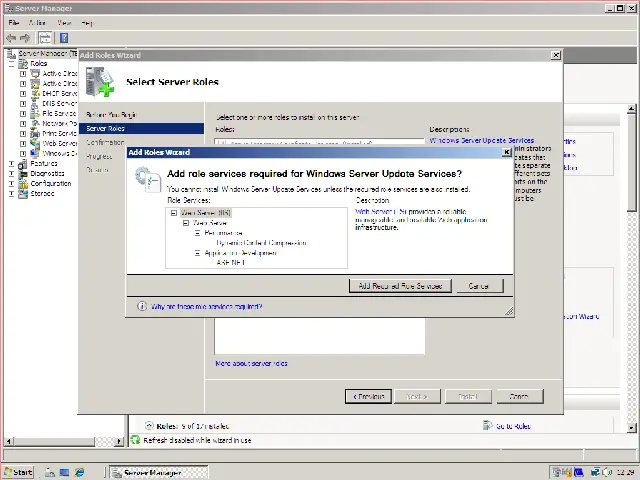Click Web Server (IIS) link in dialog description
The width and height of the screenshot is (640, 480).
pyautogui.click(x=381, y=211)
